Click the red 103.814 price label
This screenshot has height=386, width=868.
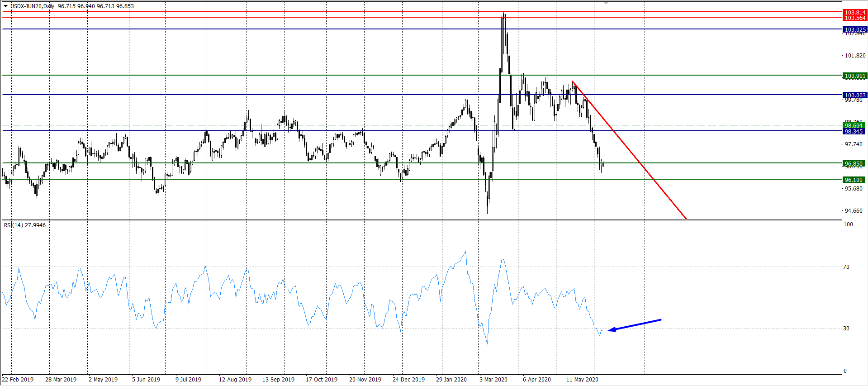854,13
